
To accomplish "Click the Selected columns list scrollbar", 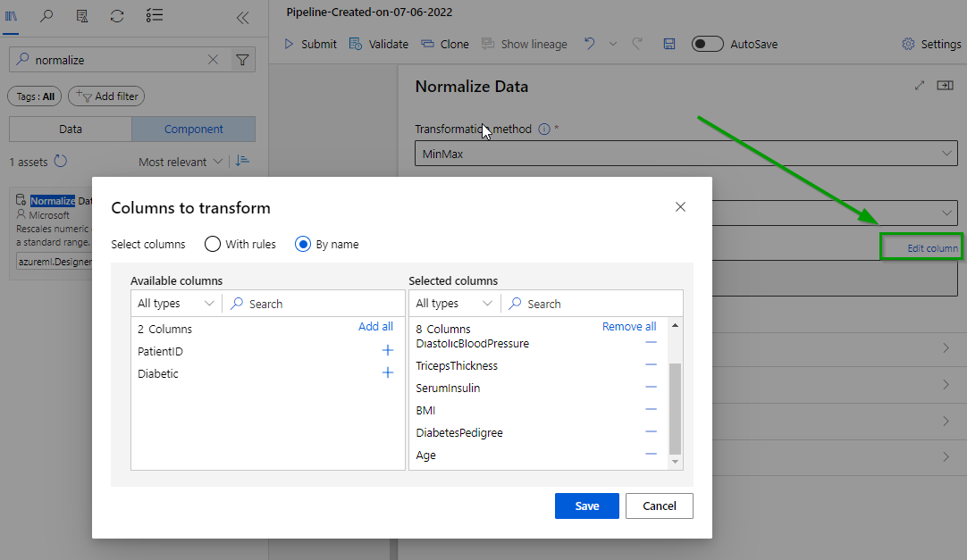I will (675, 408).
